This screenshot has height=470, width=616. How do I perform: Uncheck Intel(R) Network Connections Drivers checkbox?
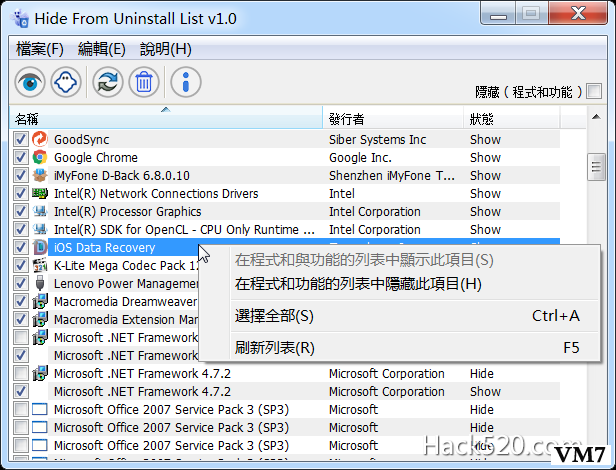coord(20,193)
